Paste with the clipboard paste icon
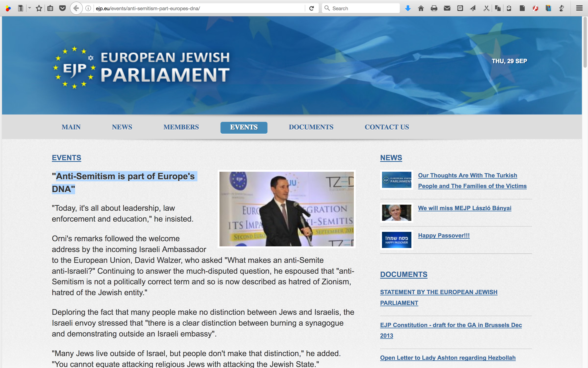 [x=509, y=9]
